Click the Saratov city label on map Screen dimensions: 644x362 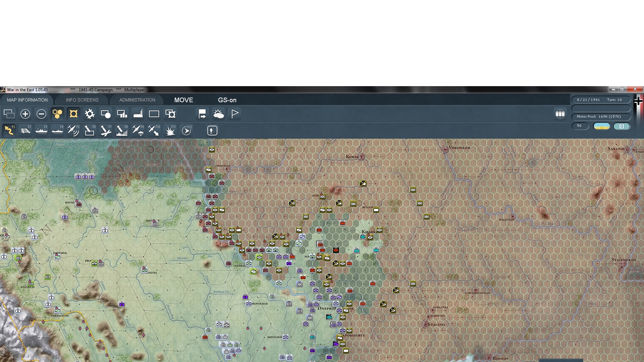coord(616,148)
